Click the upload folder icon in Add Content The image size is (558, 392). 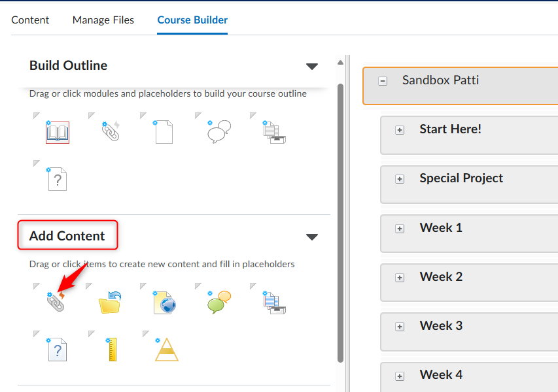[x=110, y=302]
